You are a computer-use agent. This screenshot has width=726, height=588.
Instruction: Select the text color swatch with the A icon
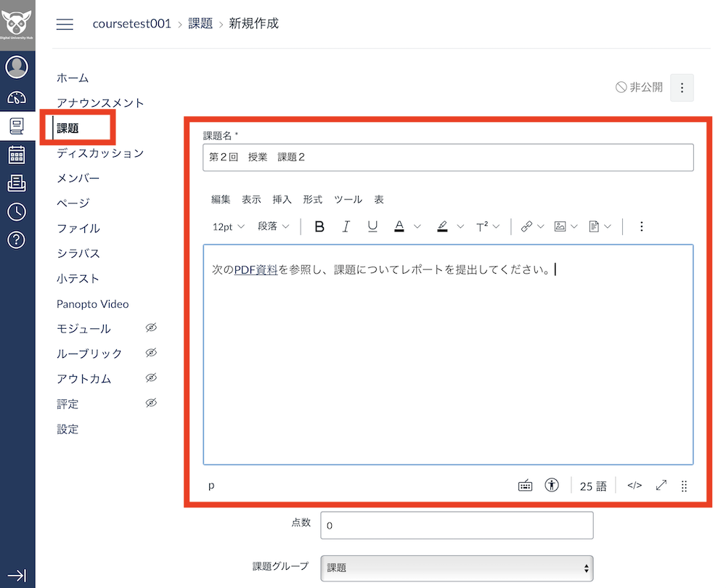pyautogui.click(x=401, y=226)
